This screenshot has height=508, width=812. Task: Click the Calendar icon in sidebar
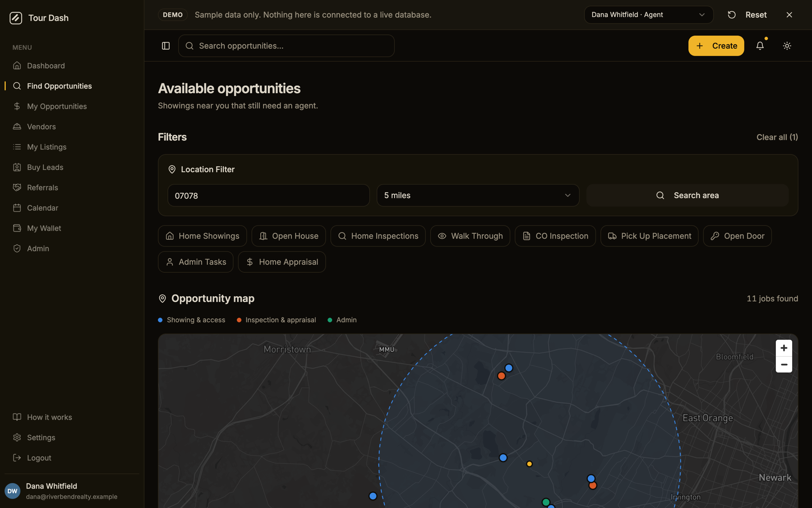[17, 208]
